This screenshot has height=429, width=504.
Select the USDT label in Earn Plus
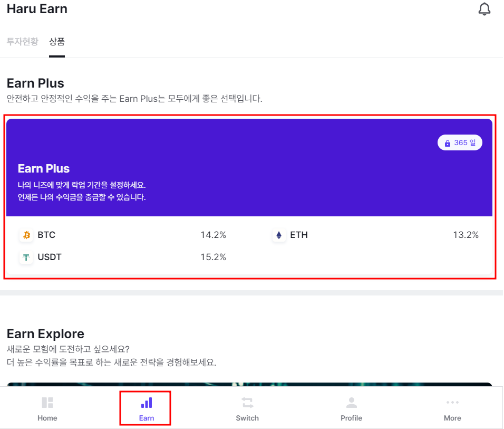tap(50, 257)
